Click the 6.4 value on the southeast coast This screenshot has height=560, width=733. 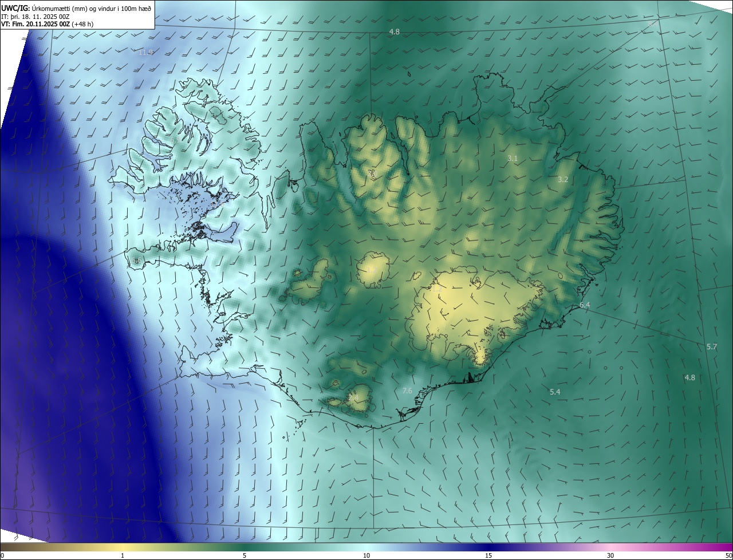(585, 305)
